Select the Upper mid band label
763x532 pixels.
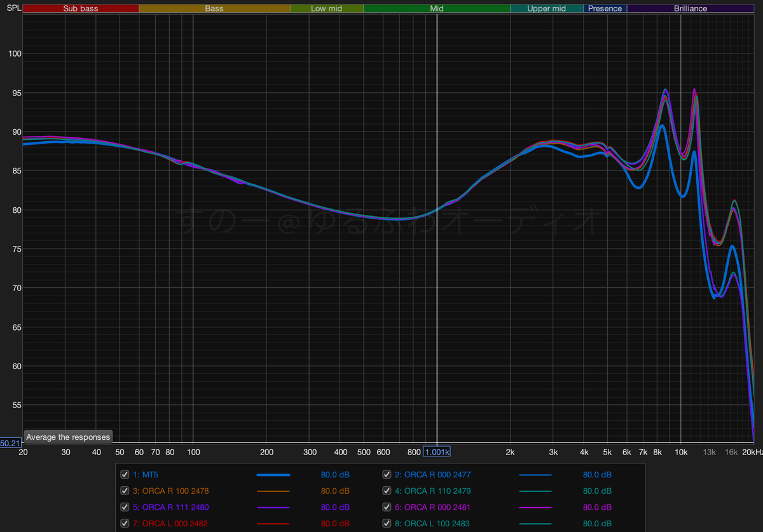(x=547, y=9)
